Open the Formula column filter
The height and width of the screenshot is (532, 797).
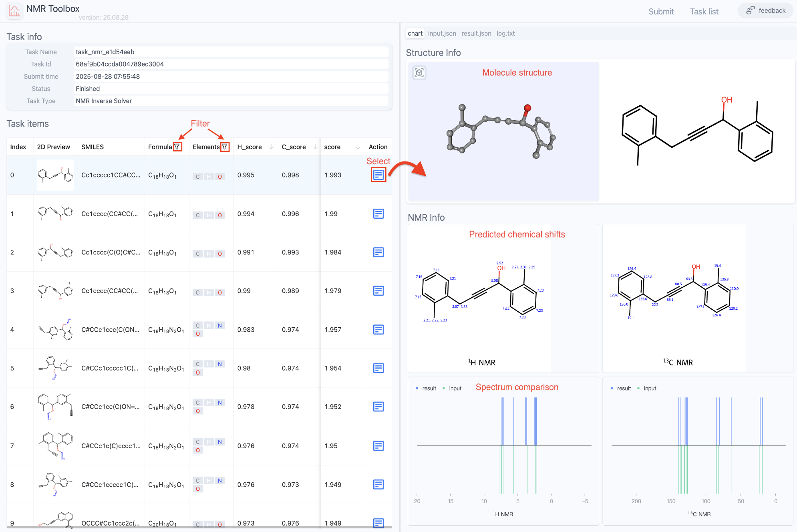coord(177,147)
